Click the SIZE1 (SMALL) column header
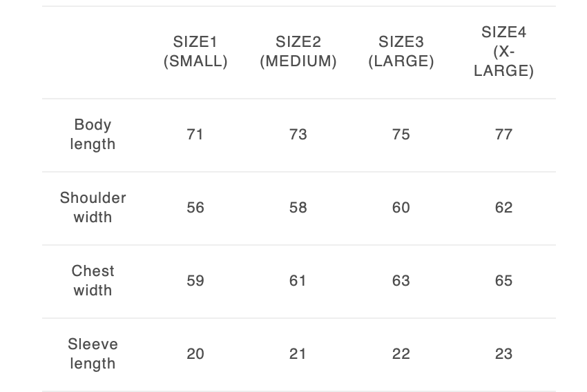 (x=195, y=52)
